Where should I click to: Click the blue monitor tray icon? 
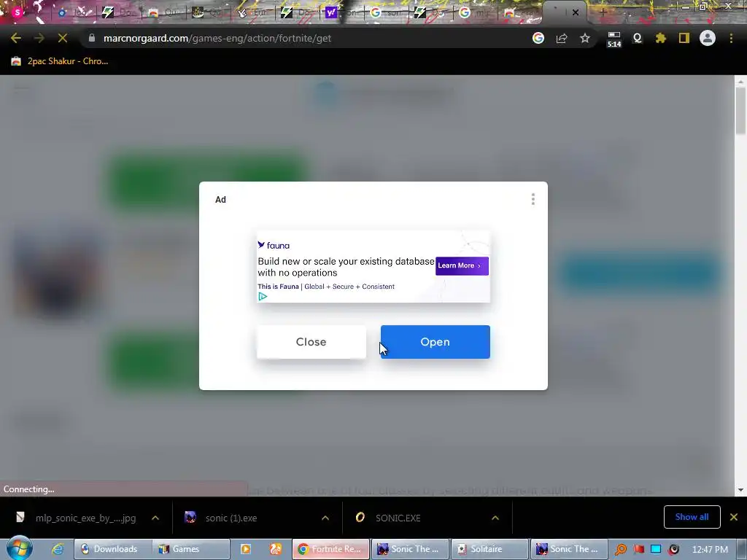tap(656, 549)
